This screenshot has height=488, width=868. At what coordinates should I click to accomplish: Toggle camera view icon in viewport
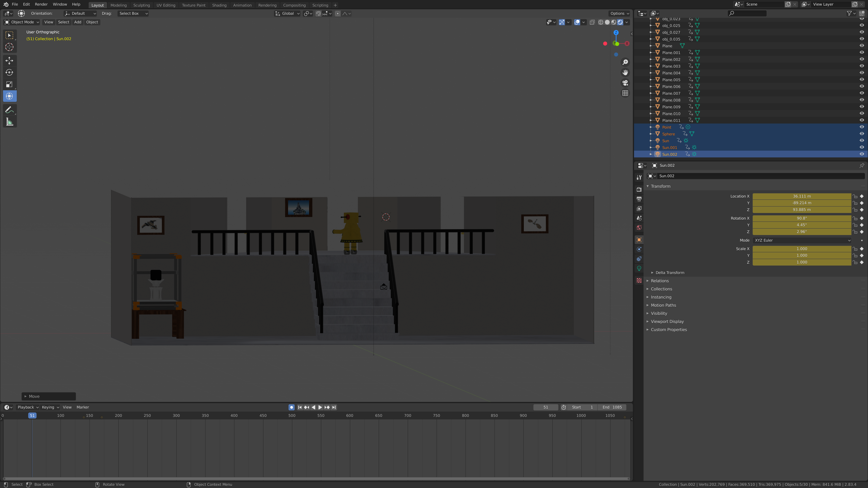coord(625,83)
